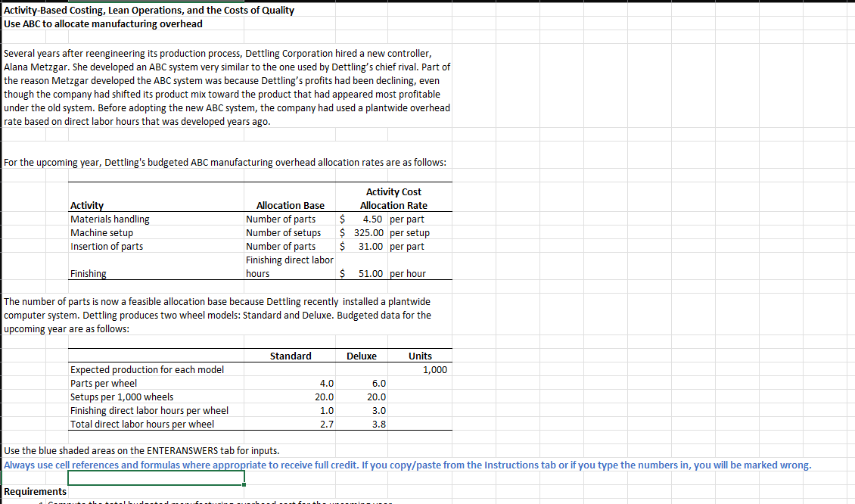This screenshot has height=504, width=855.
Task: Select Deluxe parts per wheel value 6.0
Action: click(x=379, y=384)
